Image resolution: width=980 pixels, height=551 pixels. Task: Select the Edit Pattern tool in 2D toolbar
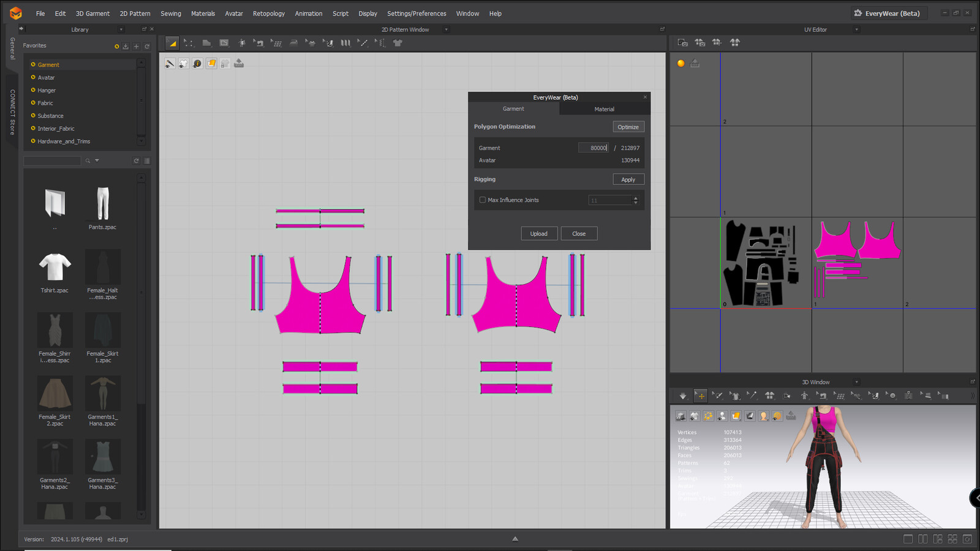[x=189, y=43]
